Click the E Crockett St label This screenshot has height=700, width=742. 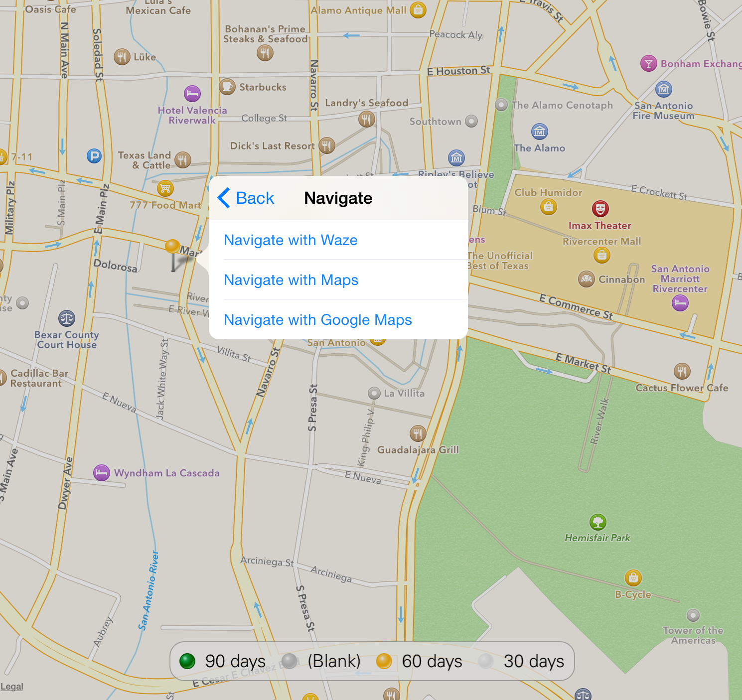[x=659, y=192]
